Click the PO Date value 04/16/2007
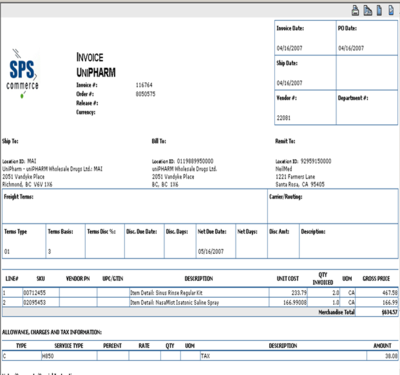 (351, 48)
